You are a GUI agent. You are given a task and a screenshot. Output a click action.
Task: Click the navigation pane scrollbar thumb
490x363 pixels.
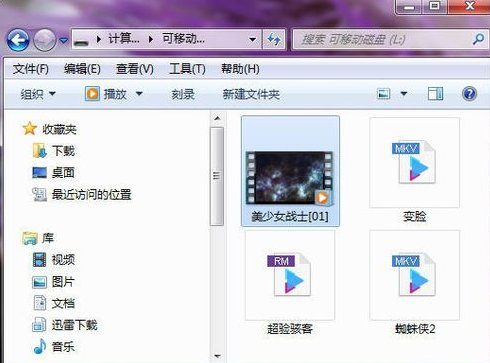point(217,176)
